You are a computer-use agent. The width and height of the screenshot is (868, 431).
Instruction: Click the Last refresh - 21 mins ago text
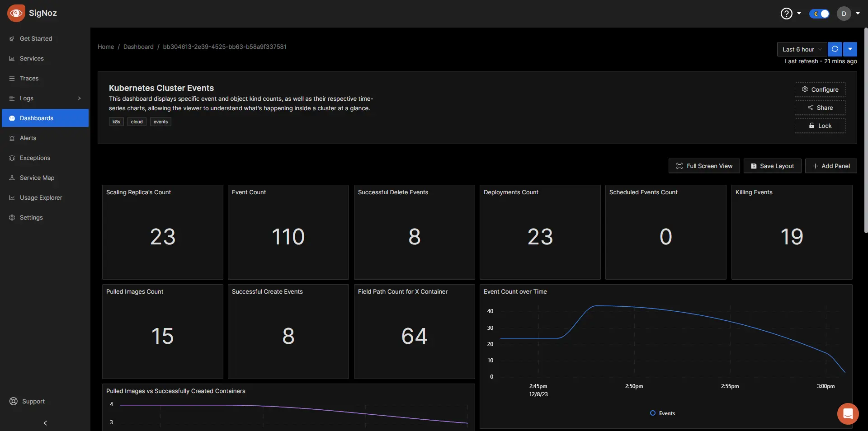point(821,61)
